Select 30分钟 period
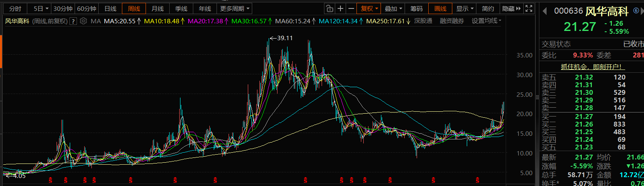Screen dimensions: 644x186 click(63, 8)
